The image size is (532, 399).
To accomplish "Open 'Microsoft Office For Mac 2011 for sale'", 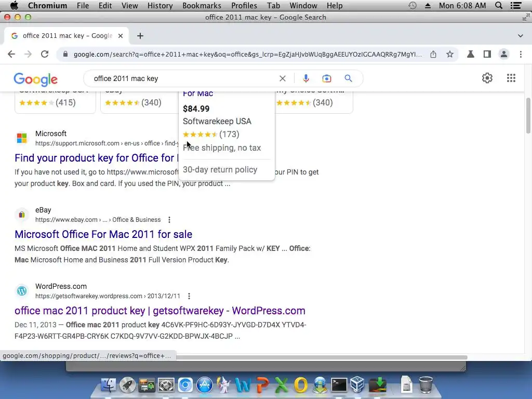I will (x=103, y=234).
